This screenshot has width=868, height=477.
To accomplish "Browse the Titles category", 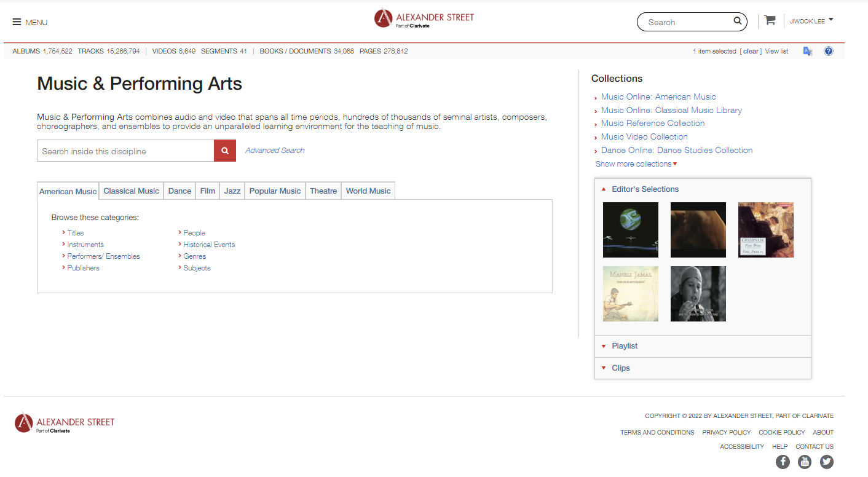I will (76, 233).
